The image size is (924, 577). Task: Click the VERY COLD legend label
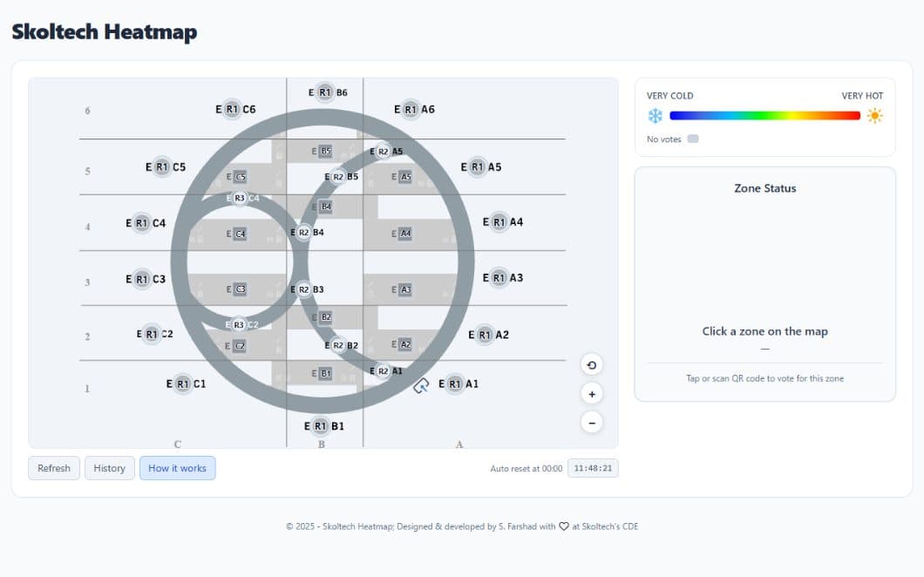670,96
